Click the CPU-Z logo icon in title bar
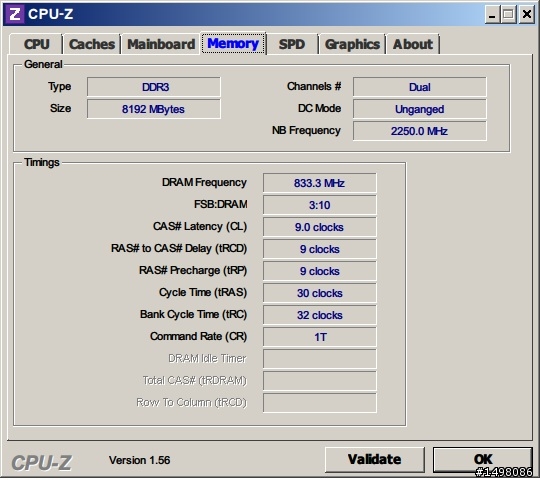 [x=14, y=14]
